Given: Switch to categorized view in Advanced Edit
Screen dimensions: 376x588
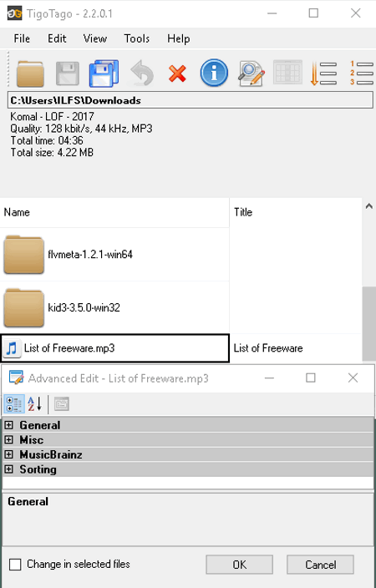Looking at the screenshot, I should coord(14,404).
